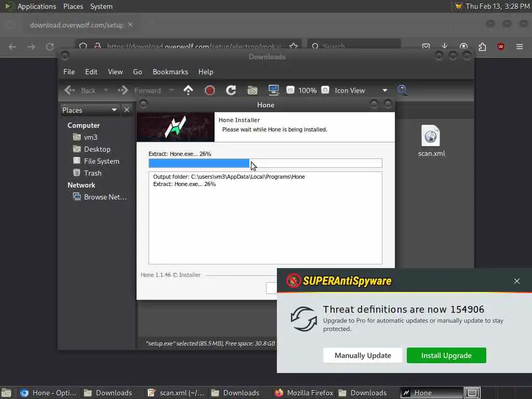Click the workspace switcher in the bottom panel
Viewport: 532px width, 399px height.
472,393
